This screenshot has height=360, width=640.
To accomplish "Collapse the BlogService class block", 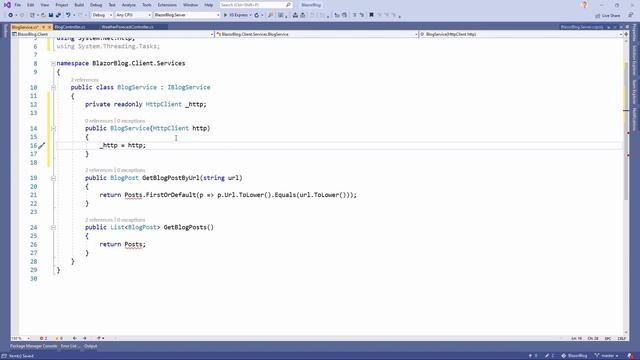I will point(53,87).
